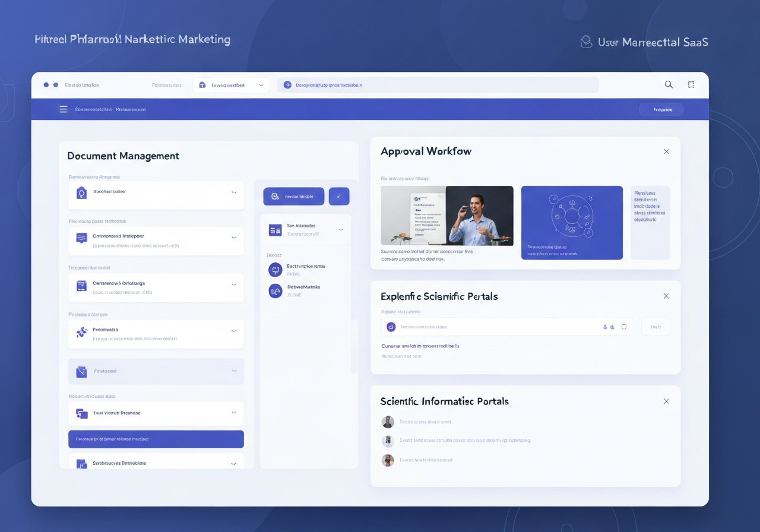760x532 pixels.
Task: Expand the 'Eeal Votruti Pecanaso' row chevron
Action: click(233, 413)
